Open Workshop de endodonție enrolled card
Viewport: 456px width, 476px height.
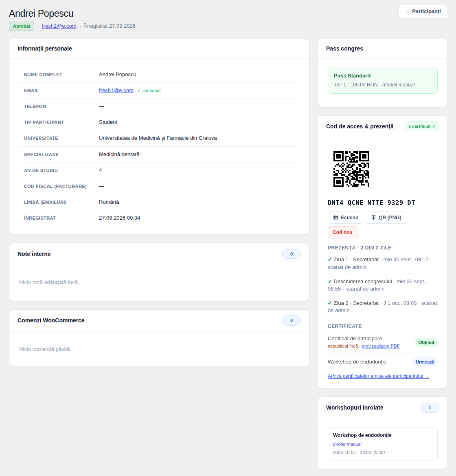coord(383,444)
